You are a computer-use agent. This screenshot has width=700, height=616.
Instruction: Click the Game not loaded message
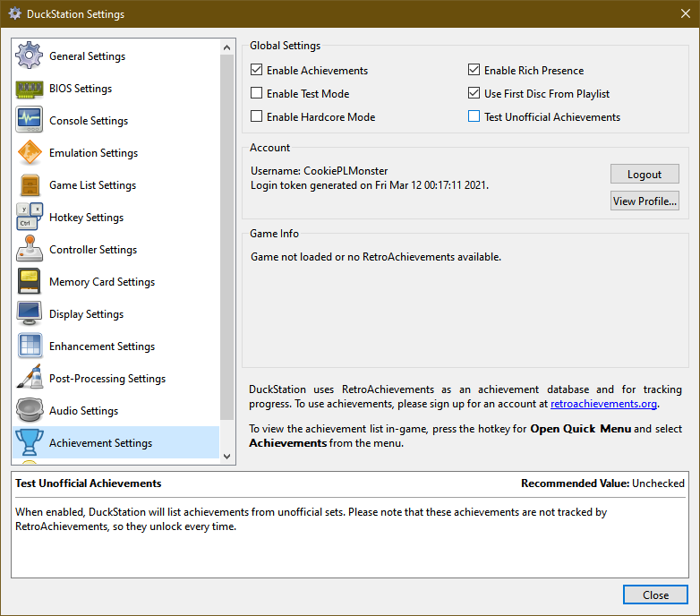[375, 257]
